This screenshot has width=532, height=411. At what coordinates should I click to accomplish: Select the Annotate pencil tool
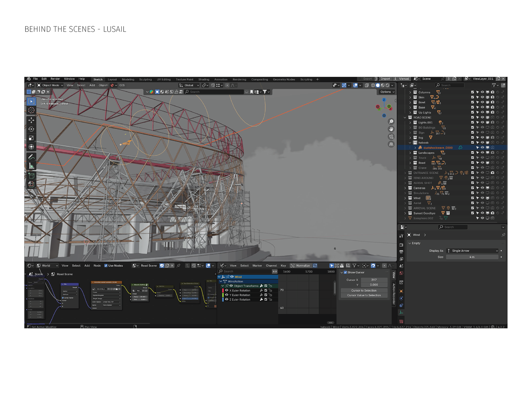coord(31,157)
